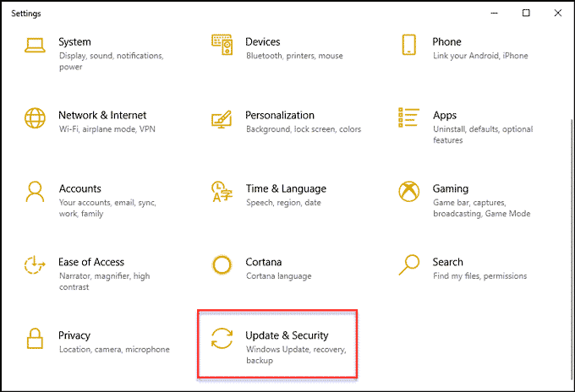Screen dimensions: 575x392
Task: Select the Devices category title
Action: pyautogui.click(x=263, y=41)
